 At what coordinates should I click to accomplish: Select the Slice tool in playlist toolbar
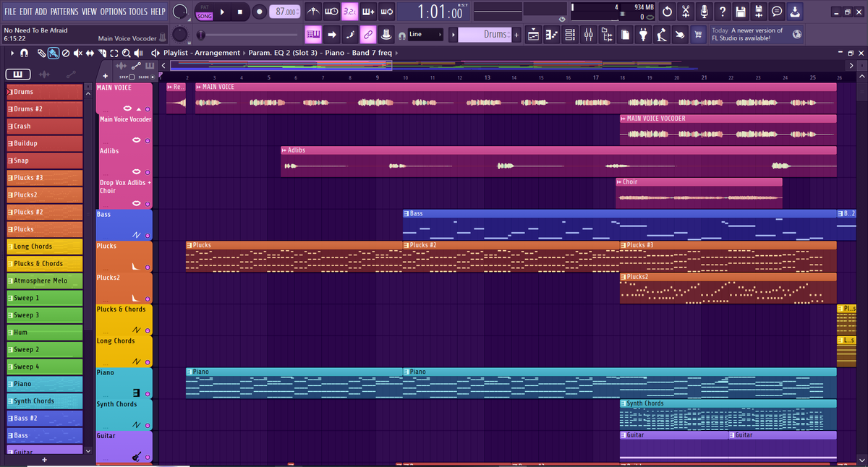(x=102, y=53)
